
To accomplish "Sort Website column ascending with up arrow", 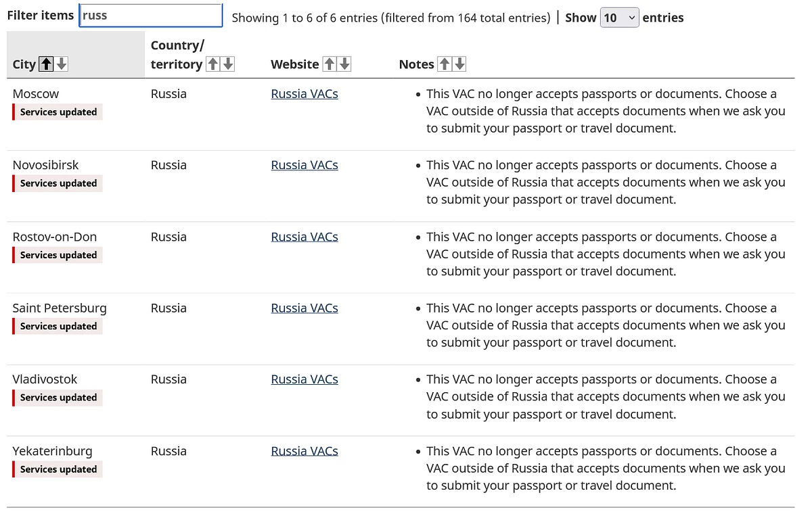I will pyautogui.click(x=330, y=64).
